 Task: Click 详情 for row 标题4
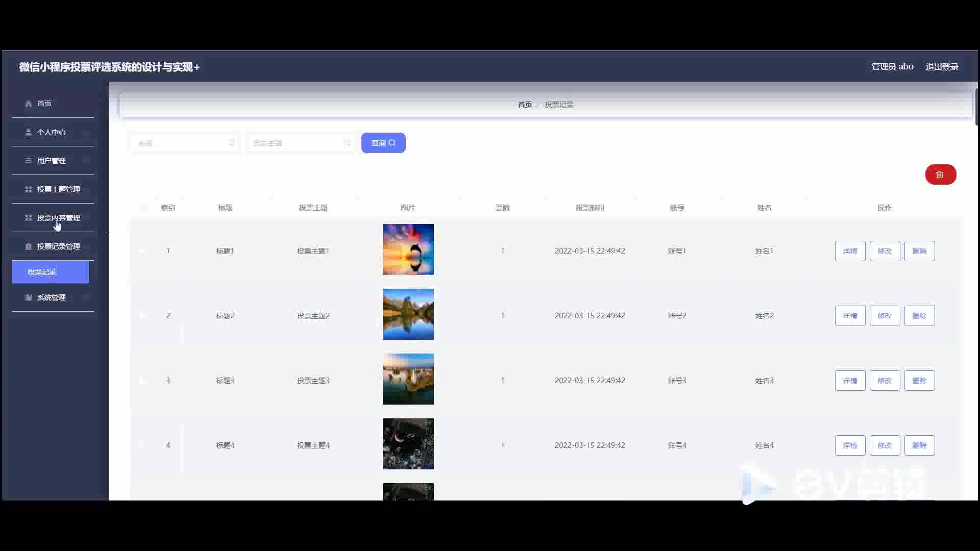pyautogui.click(x=850, y=445)
